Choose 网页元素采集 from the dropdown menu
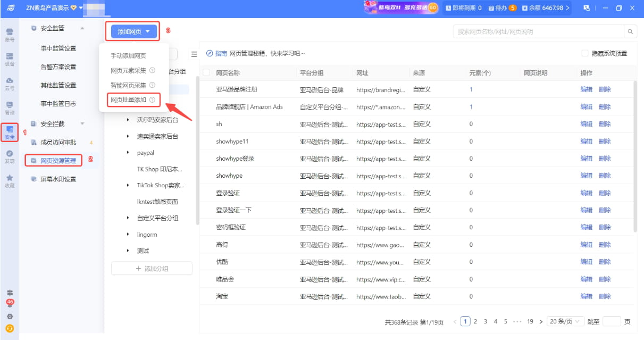644x340 pixels. [x=128, y=70]
